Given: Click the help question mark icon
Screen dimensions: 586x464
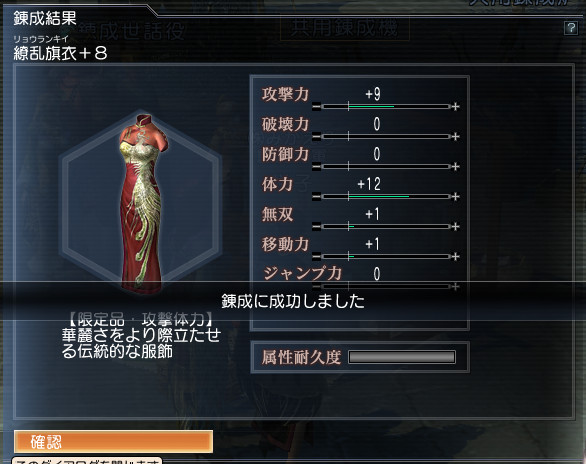Looking at the screenshot, I should (x=571, y=28).
